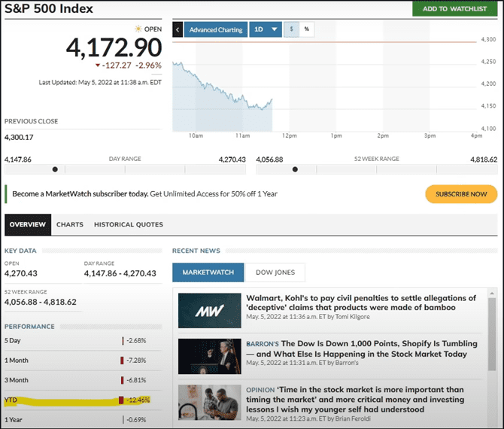Click the day range slider marker
Viewport: 504px width, 429px height.
pyautogui.click(x=54, y=169)
